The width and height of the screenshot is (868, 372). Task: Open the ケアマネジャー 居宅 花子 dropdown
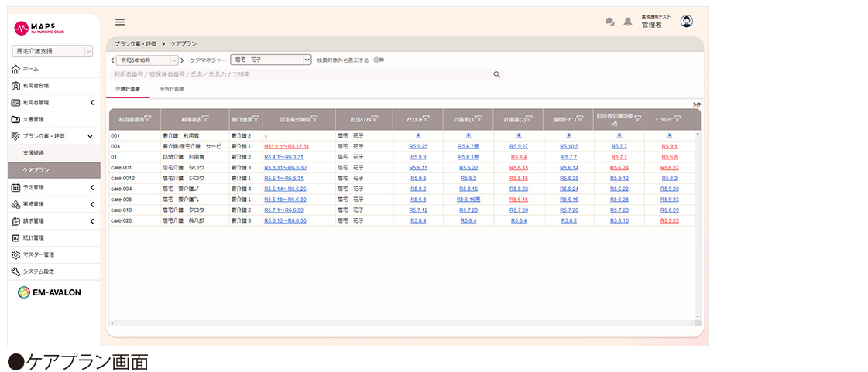[x=271, y=59]
